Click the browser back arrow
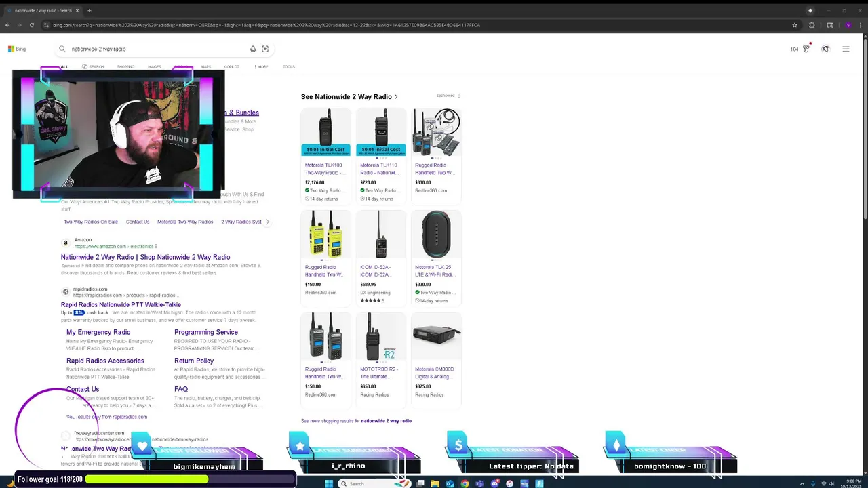The height and width of the screenshot is (488, 868). point(7,25)
